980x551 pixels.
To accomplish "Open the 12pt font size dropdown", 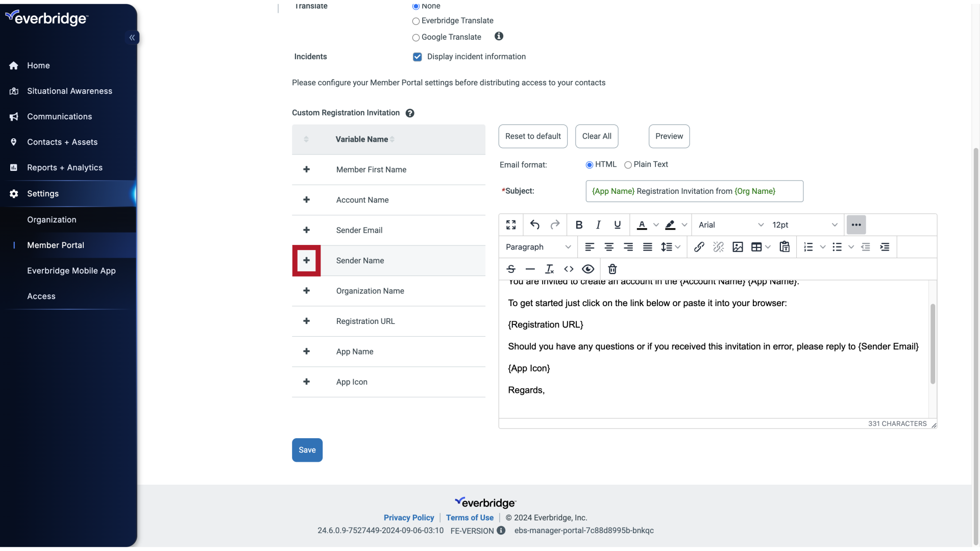I will (x=804, y=225).
